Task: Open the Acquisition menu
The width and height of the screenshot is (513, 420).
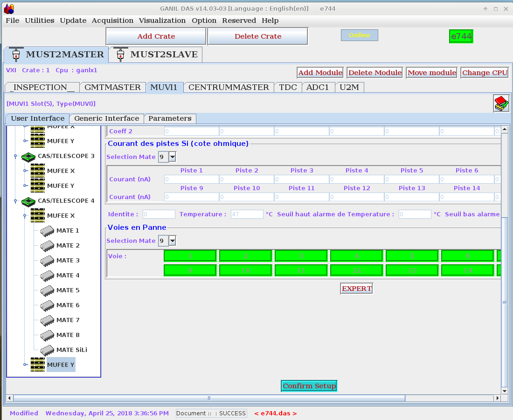Action: point(112,21)
